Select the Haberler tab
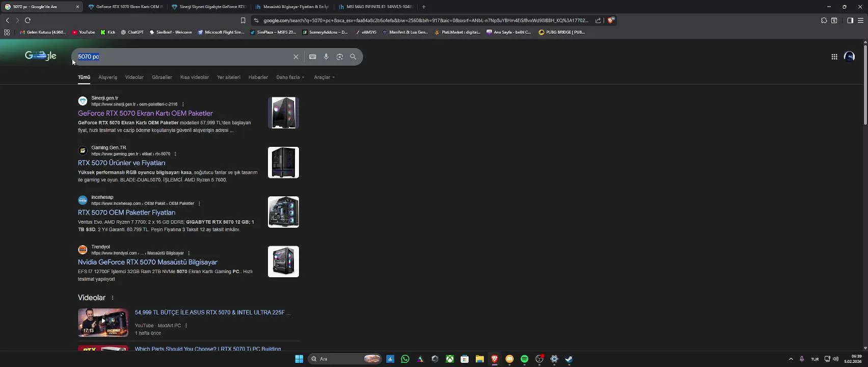868x367 pixels. click(x=258, y=77)
